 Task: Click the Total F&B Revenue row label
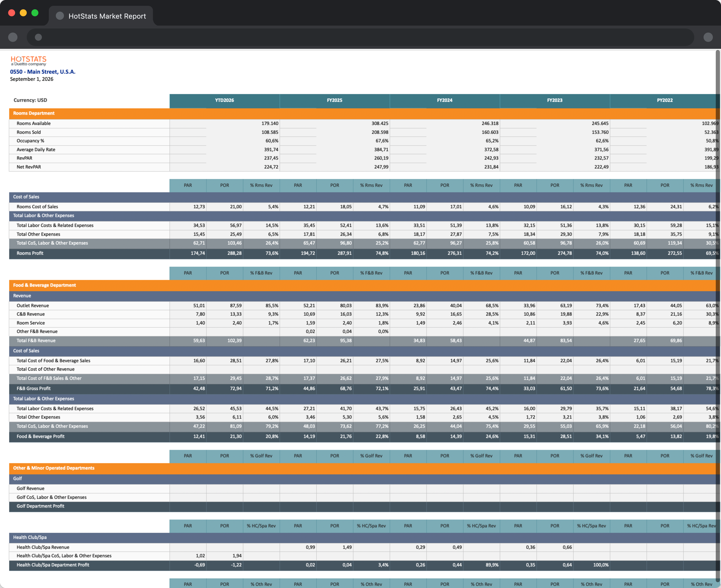tap(36, 341)
